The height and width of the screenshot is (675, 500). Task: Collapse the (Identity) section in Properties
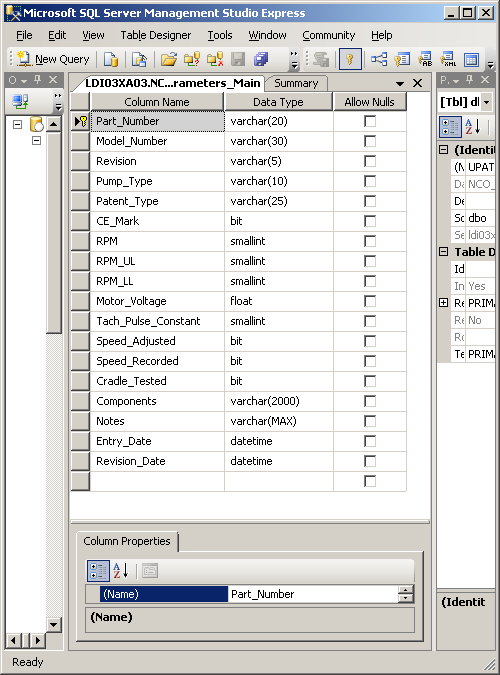(x=444, y=149)
